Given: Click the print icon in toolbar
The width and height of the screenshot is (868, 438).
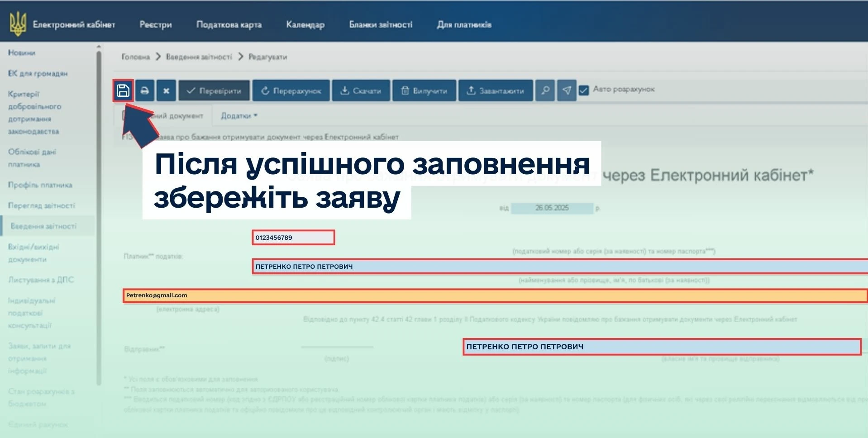Looking at the screenshot, I should pyautogui.click(x=144, y=91).
